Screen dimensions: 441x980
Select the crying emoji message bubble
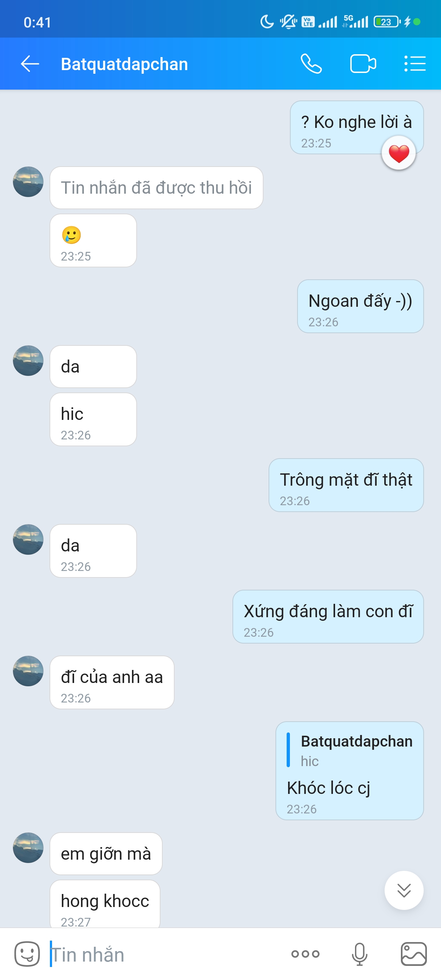(93, 240)
